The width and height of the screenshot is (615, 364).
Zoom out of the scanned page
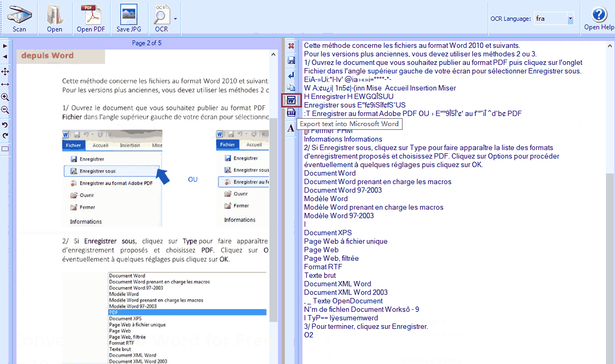click(x=5, y=110)
